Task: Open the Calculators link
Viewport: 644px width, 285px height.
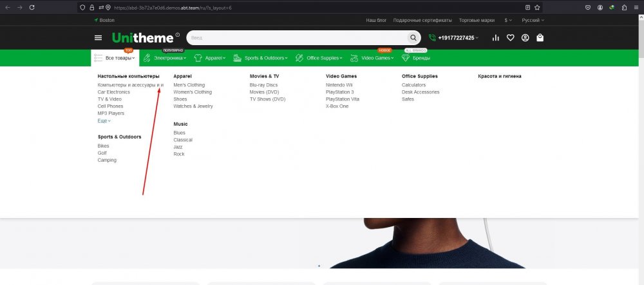Action: (413, 84)
